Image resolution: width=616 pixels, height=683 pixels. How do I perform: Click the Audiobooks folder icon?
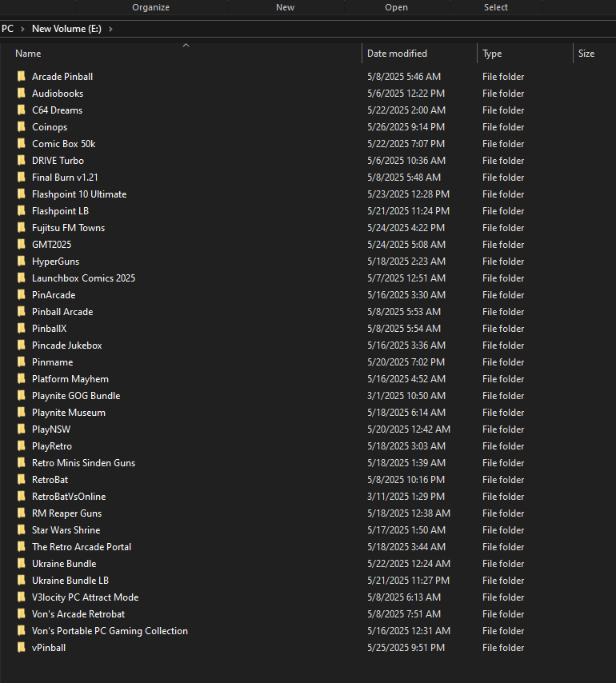point(21,94)
